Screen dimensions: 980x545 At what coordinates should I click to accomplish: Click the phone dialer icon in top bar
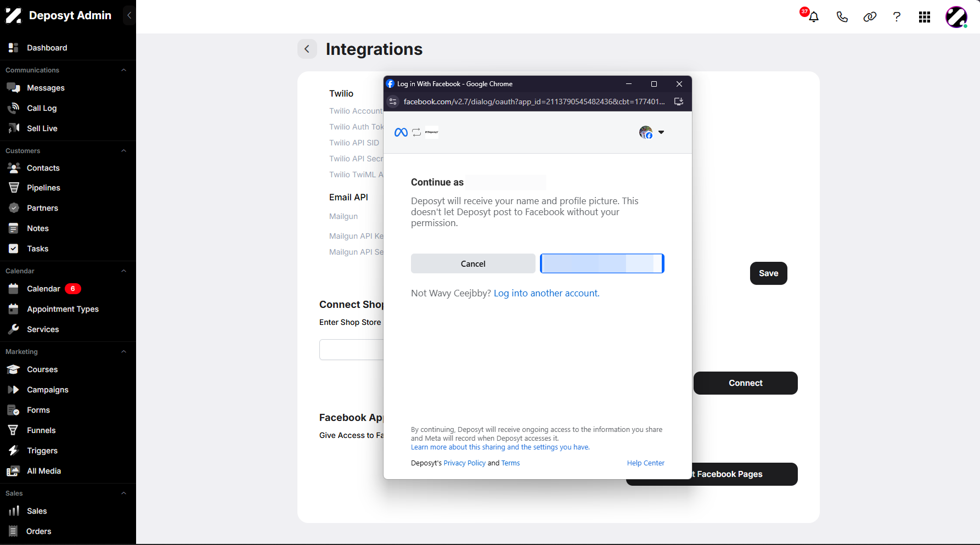(x=842, y=17)
